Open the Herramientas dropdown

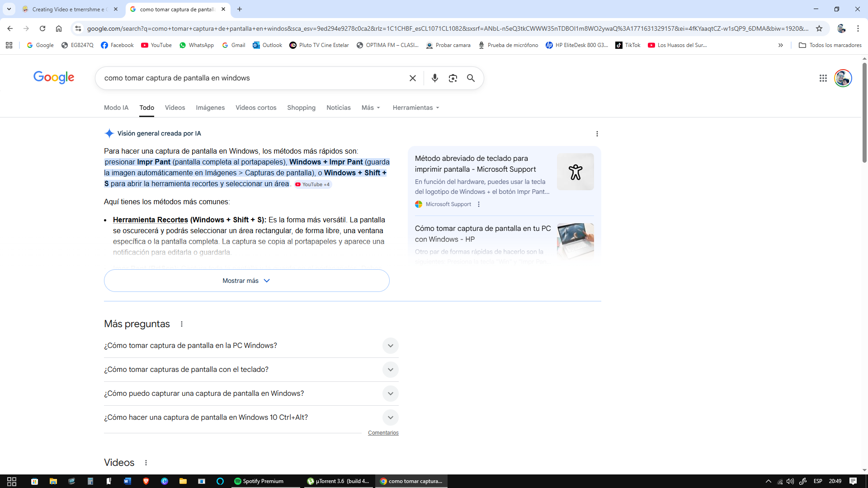415,108
